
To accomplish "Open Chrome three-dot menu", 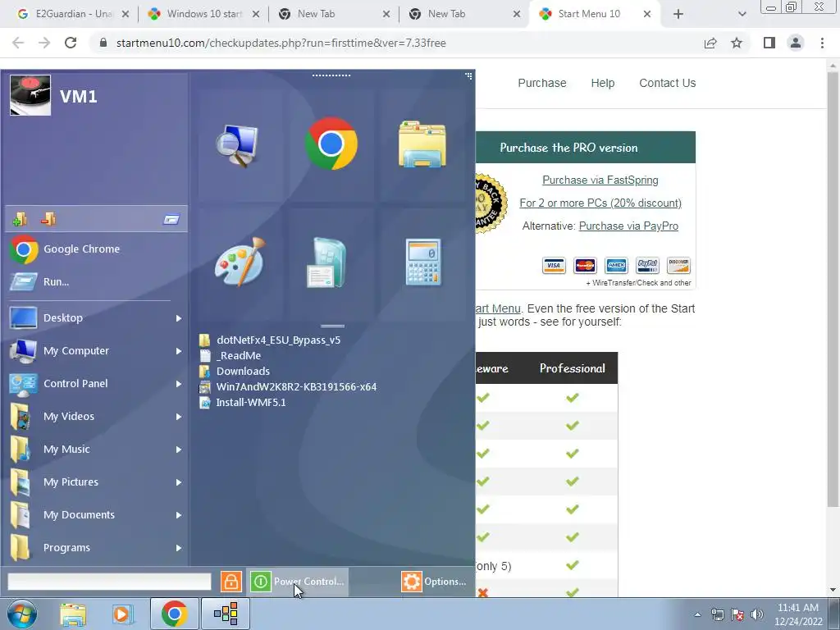I will (822, 43).
